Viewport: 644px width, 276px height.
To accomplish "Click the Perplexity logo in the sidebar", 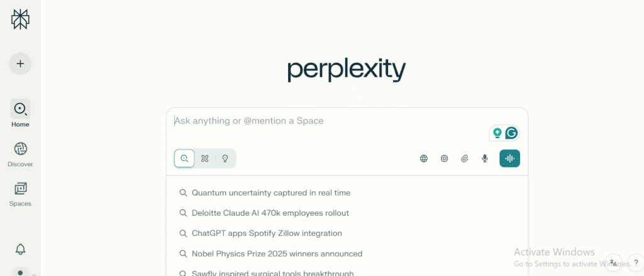I will (20, 19).
